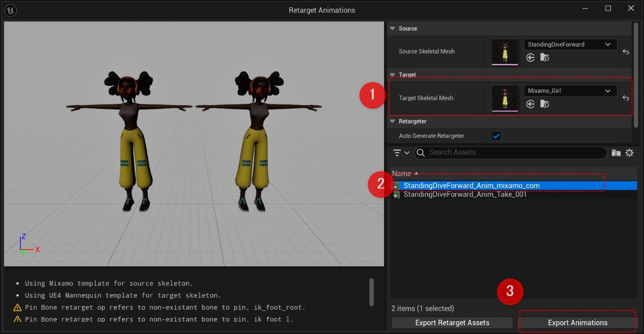Click the Source Skeletal Mesh label

pos(426,51)
